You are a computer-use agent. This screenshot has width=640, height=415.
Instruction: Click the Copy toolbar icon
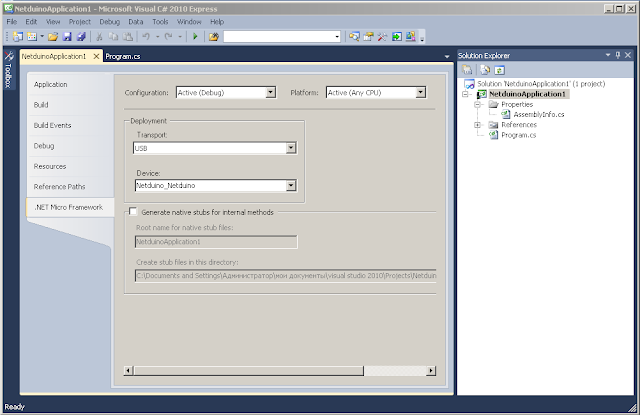coord(113,37)
